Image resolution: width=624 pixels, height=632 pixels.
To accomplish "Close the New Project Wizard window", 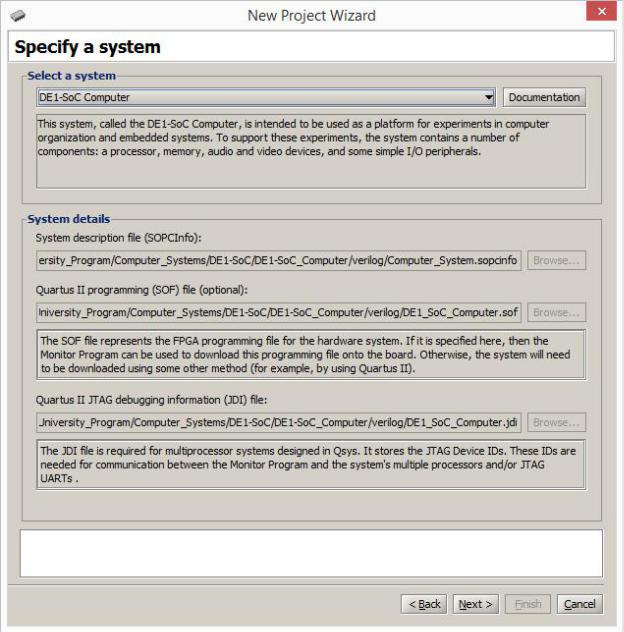I will tap(601, 11).
